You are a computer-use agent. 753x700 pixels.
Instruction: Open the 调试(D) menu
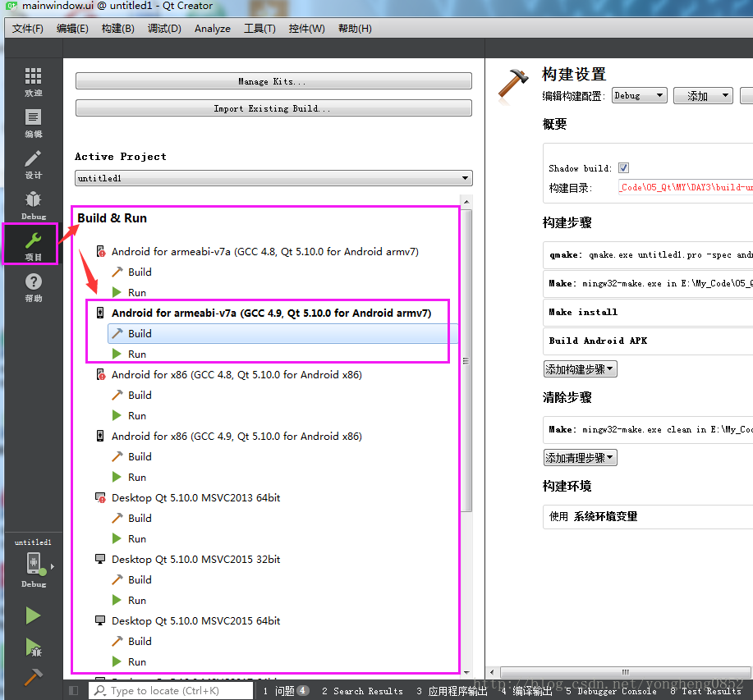(x=164, y=28)
